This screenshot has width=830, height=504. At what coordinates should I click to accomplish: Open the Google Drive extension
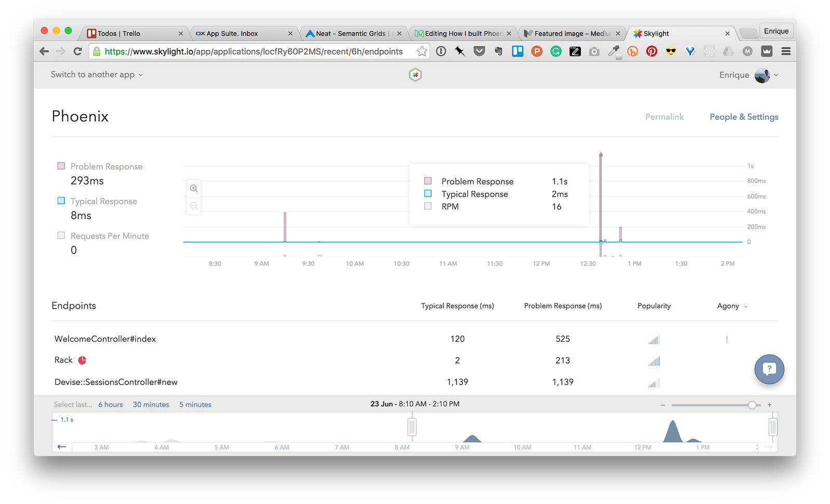pyautogui.click(x=728, y=51)
